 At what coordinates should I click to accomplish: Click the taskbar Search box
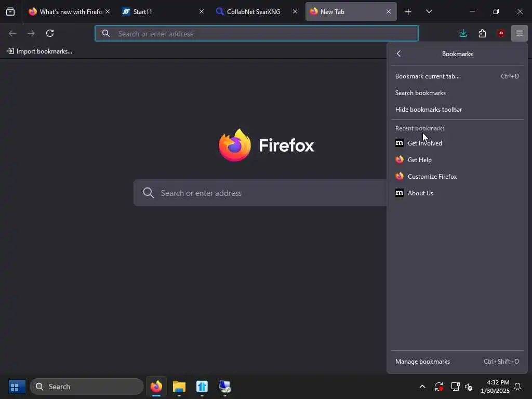pos(87,387)
